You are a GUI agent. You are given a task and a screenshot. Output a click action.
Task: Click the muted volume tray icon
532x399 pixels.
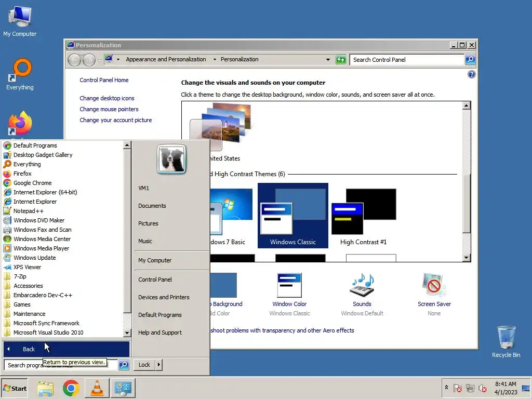483,388
